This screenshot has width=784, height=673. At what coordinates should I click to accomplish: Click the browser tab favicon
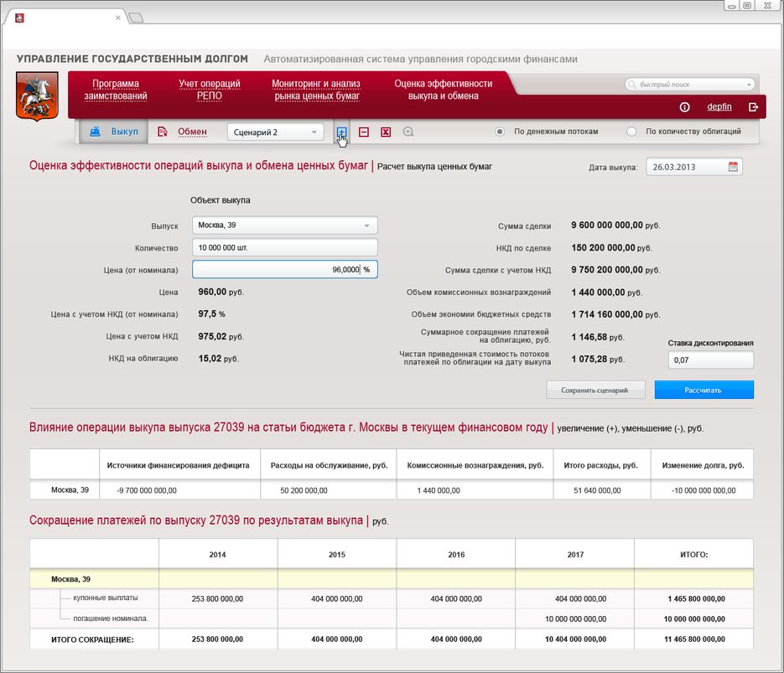(19, 18)
